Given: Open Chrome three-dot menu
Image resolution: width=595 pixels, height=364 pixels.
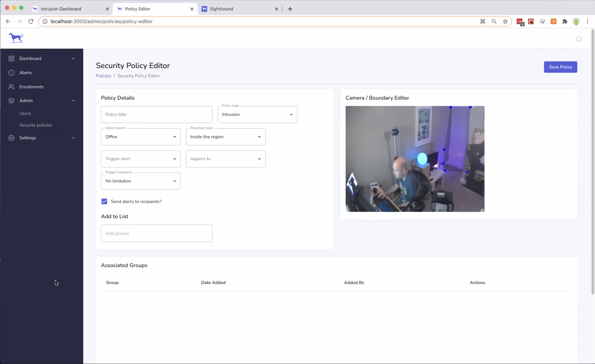Looking at the screenshot, I should coord(587,22).
